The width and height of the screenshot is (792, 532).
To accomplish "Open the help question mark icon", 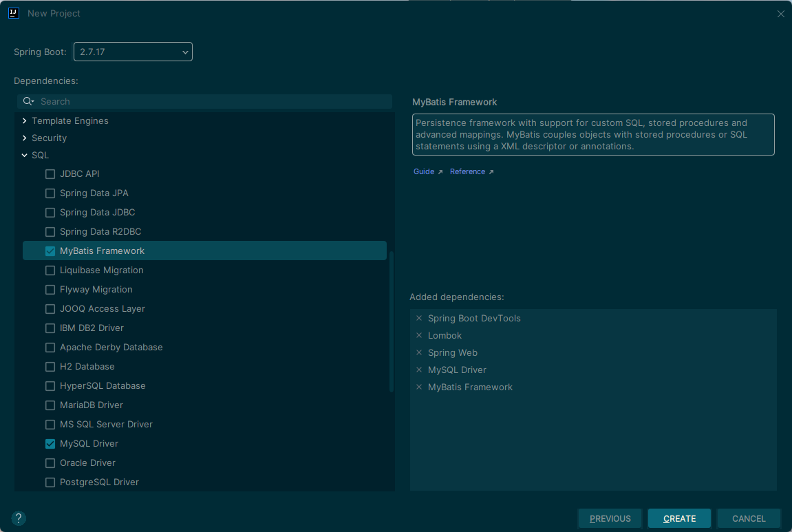I will point(18,518).
